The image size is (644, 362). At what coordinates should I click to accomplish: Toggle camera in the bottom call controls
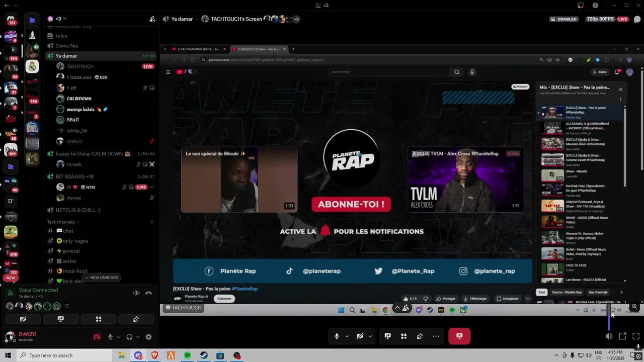(360, 336)
